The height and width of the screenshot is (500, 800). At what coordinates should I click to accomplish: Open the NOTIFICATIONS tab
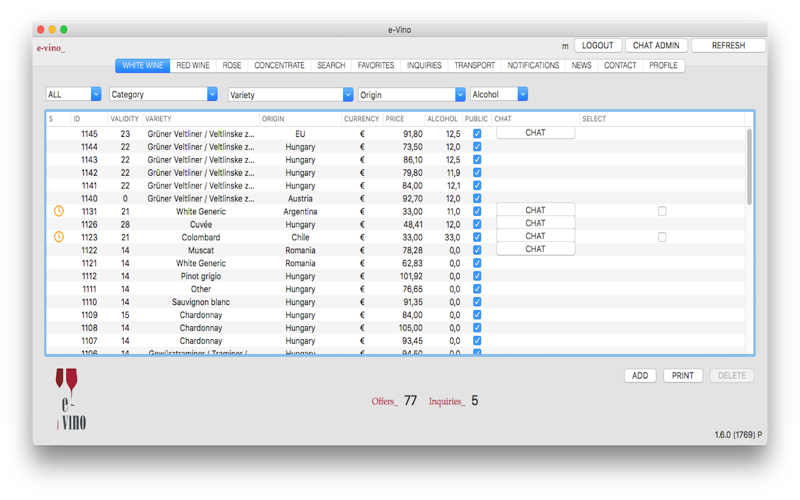(x=533, y=66)
